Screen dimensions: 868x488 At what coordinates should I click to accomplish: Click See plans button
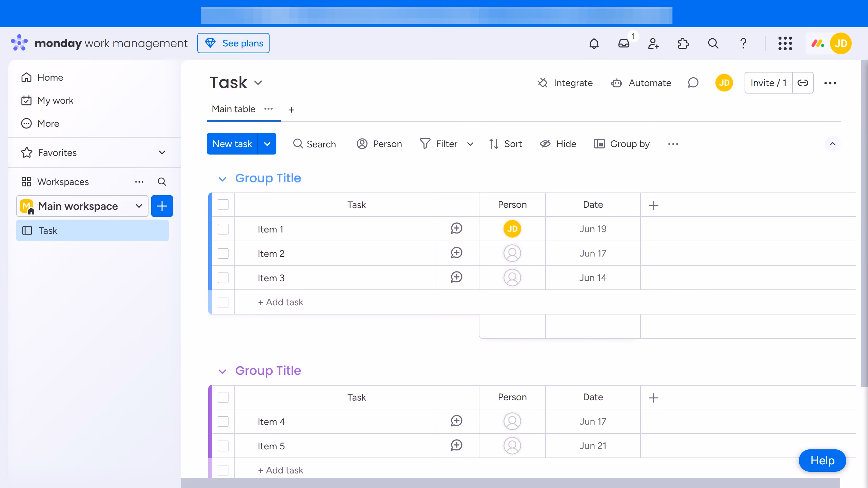pyautogui.click(x=233, y=43)
